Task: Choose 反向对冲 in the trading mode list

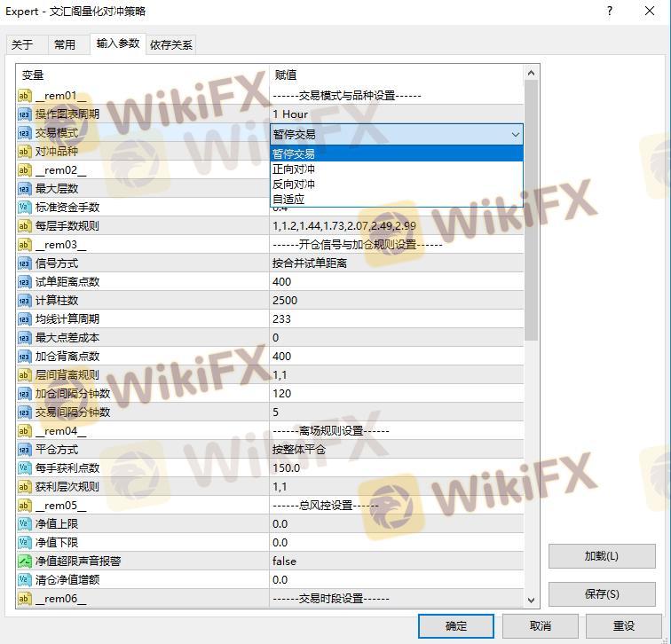Action: (294, 185)
